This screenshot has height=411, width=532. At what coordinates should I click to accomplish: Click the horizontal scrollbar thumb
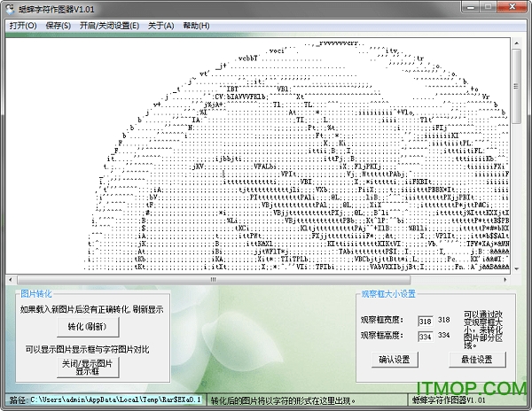(x=214, y=280)
